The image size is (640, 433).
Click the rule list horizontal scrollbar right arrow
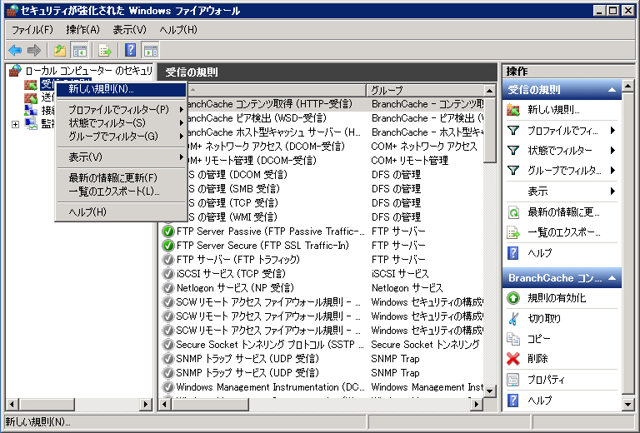(x=476, y=404)
